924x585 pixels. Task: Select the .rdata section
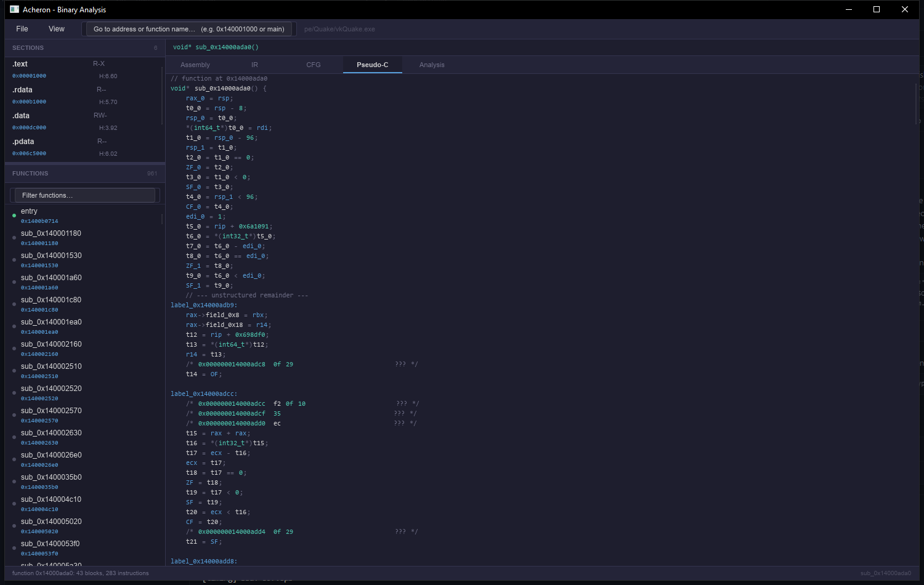[x=84, y=95]
